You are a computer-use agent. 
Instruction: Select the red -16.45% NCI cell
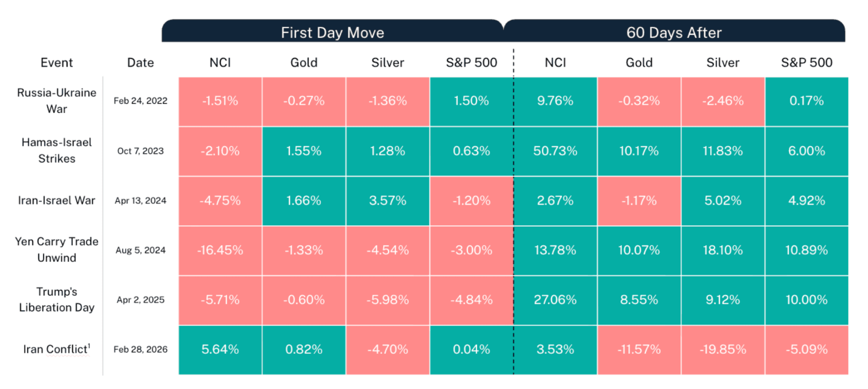(x=220, y=250)
